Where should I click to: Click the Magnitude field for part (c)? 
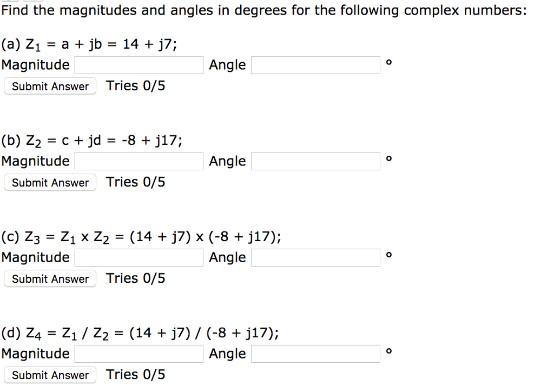(x=138, y=257)
